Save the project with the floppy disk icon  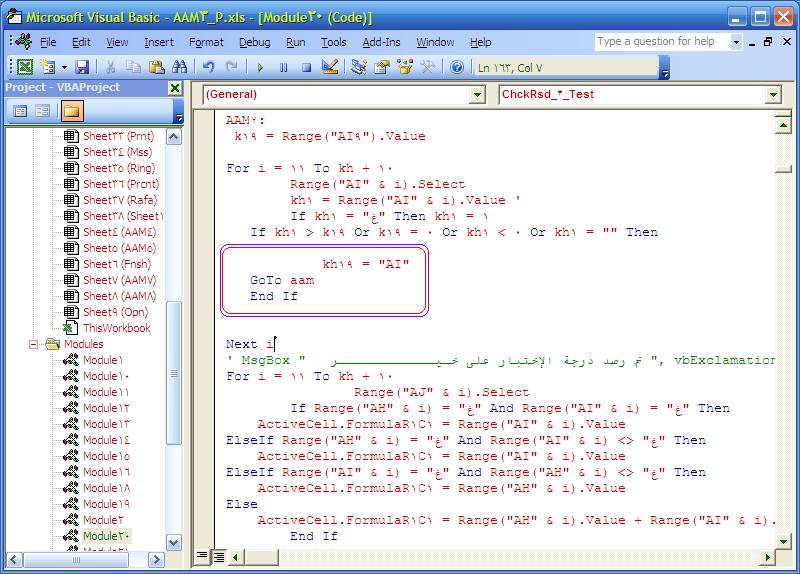(82, 67)
